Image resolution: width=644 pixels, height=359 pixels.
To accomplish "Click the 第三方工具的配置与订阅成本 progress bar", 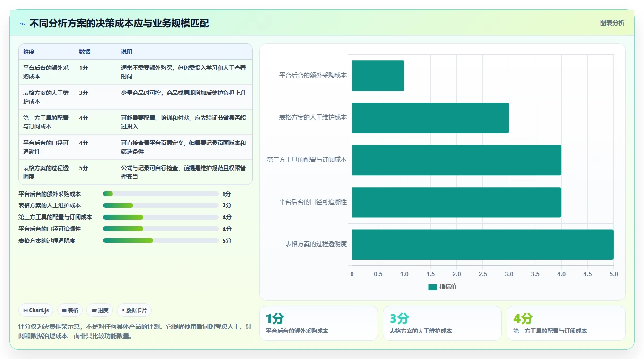I will (x=161, y=217).
